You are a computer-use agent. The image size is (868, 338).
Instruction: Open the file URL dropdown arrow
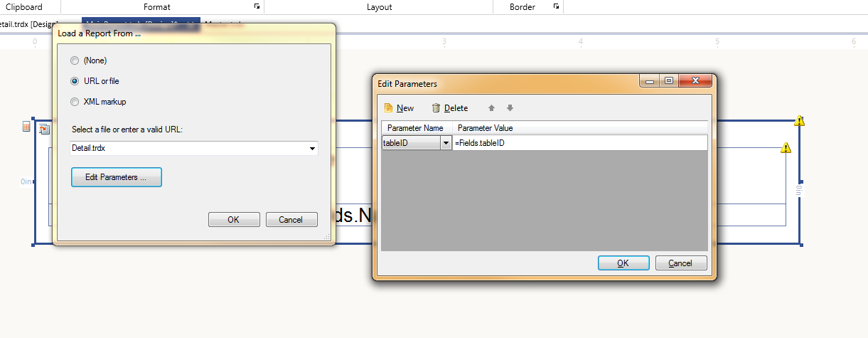coord(312,149)
